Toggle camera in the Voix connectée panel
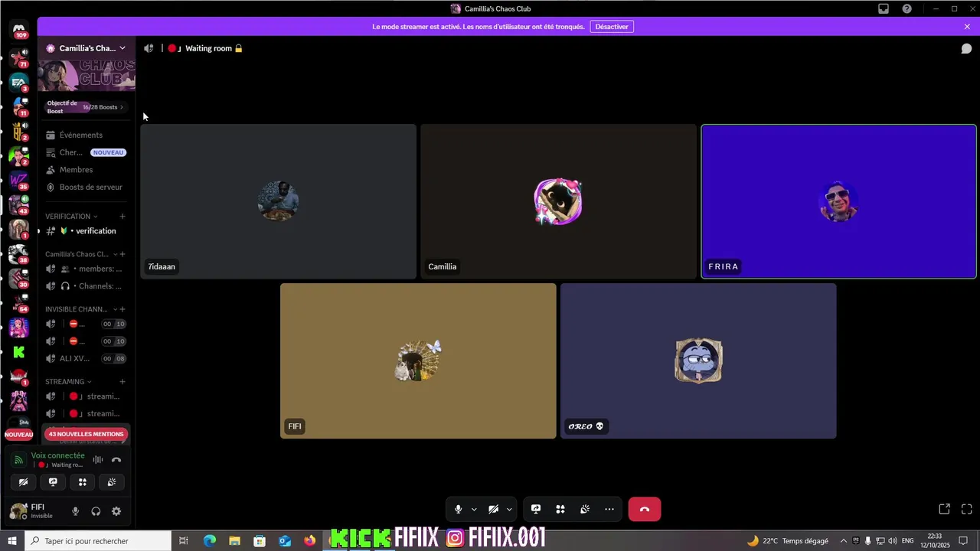 24,482
